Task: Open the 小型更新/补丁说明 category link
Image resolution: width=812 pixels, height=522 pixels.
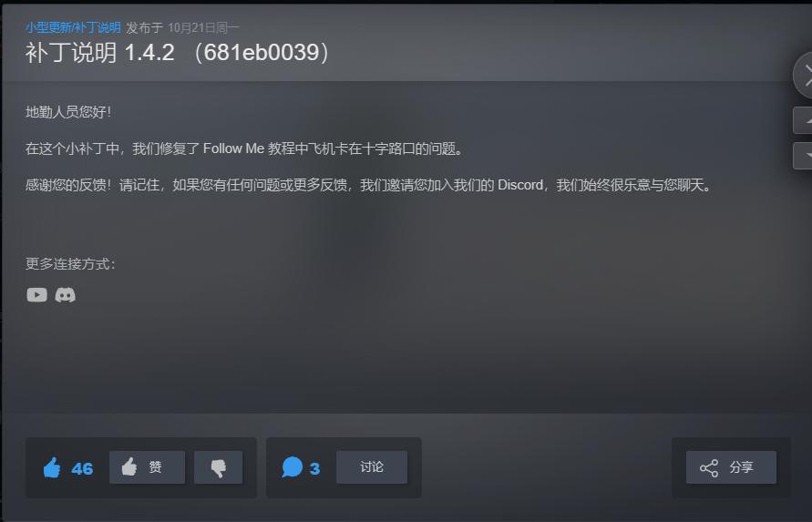Action: pos(73,27)
